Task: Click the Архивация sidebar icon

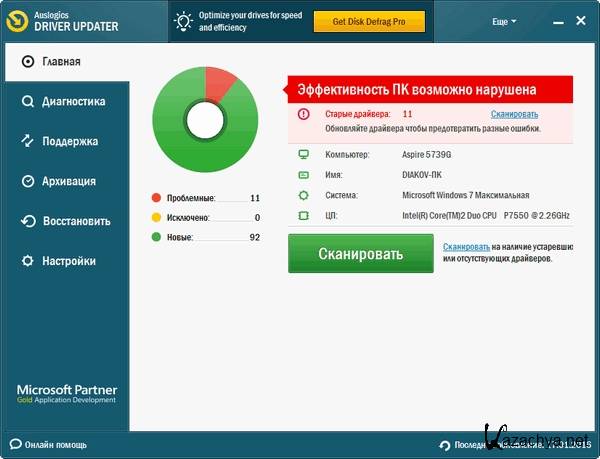Action: pyautogui.click(x=28, y=181)
